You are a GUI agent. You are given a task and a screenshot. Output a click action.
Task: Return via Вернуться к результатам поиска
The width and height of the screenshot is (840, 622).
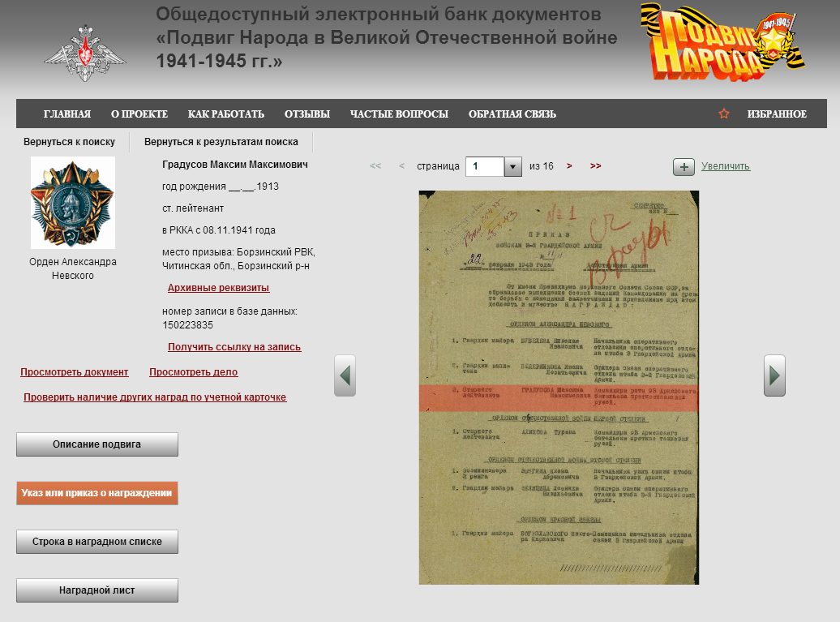[x=221, y=142]
